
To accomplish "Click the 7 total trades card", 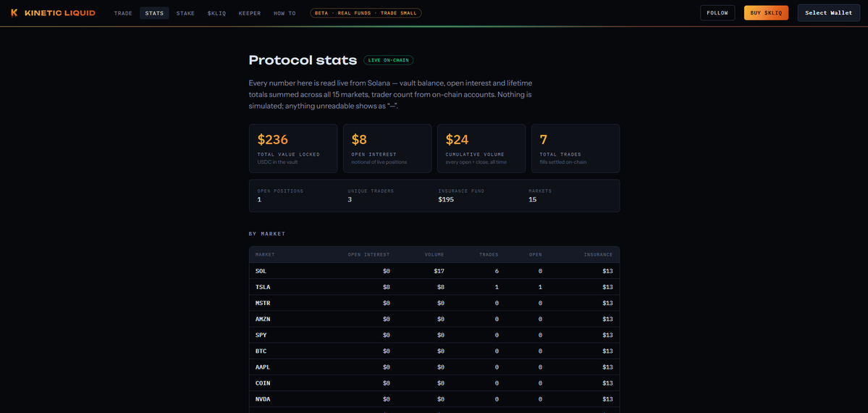I will 576,149.
